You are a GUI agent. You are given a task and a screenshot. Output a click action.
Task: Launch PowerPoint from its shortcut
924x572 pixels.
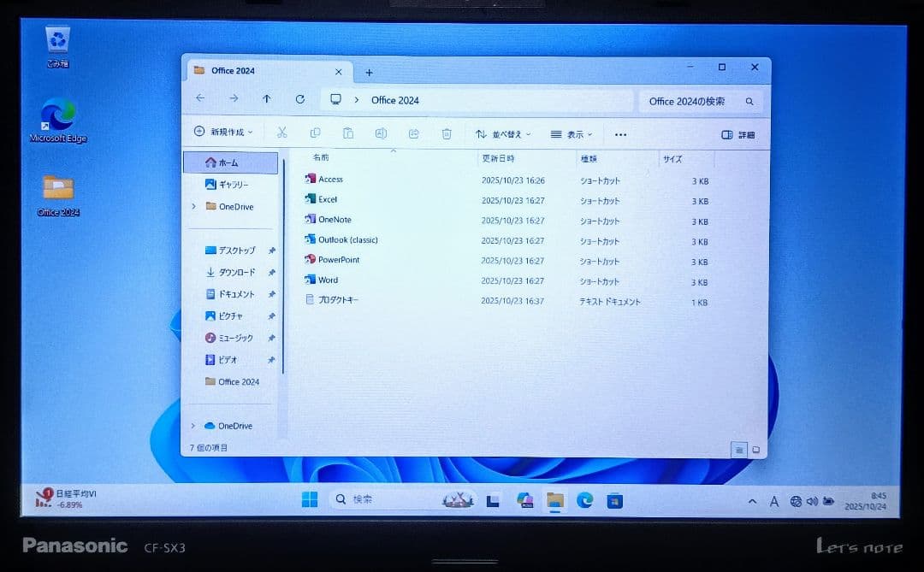coord(335,261)
